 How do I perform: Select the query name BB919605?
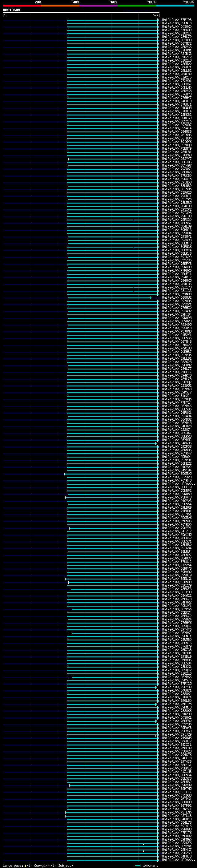tap(11, 10)
